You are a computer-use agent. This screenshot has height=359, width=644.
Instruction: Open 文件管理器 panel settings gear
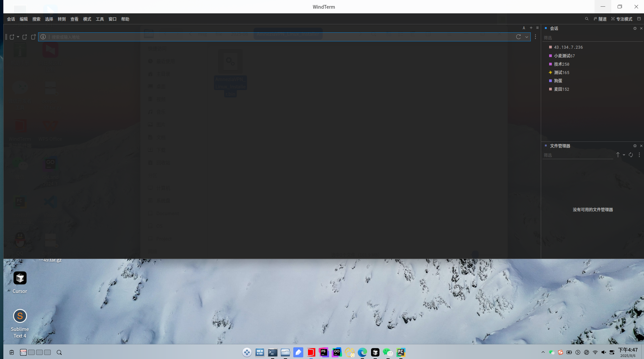pos(635,146)
